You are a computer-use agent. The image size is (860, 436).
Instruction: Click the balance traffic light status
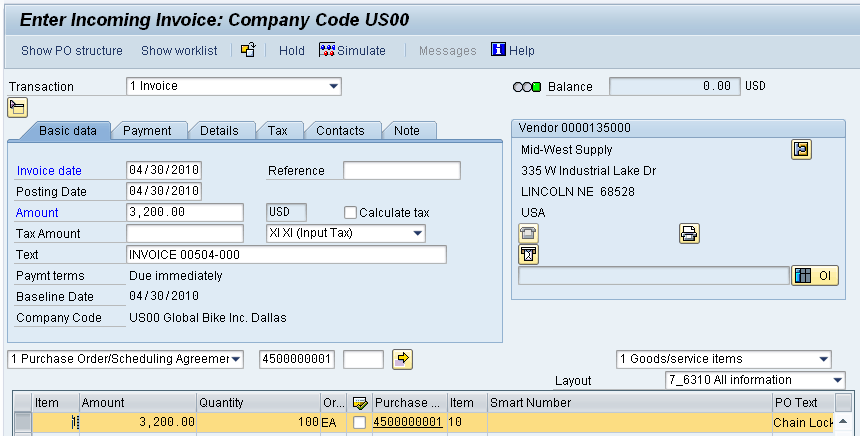527,87
